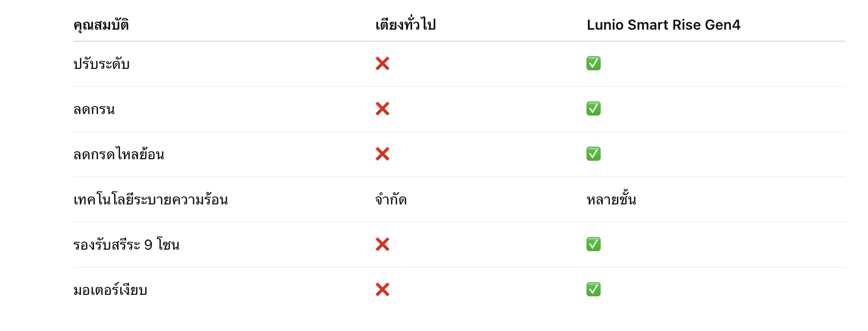Click the red X for มอเตอร์เงียบ
The width and height of the screenshot is (868, 331).
[382, 290]
